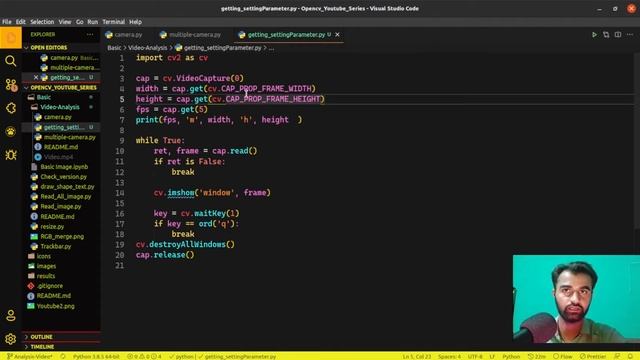Screen dimensions: 640x360
Task: Run Python file with the play icon
Action: 594,35
